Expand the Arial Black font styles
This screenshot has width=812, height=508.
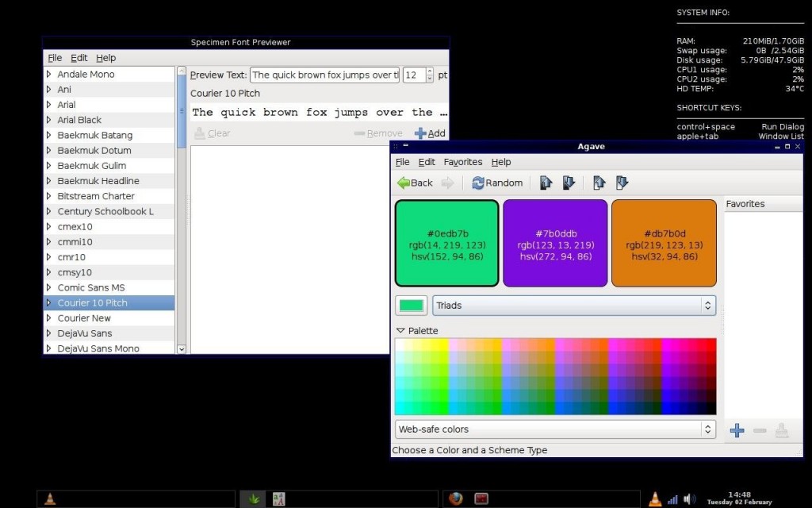point(48,120)
